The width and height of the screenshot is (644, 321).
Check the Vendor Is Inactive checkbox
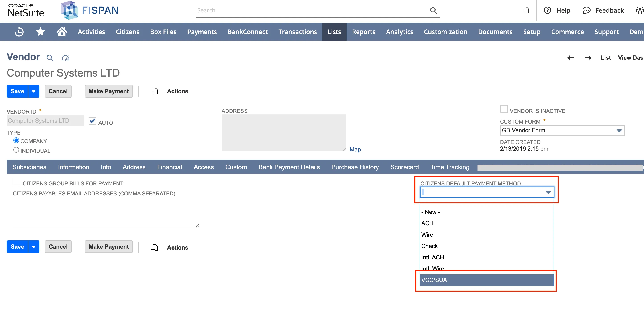(504, 109)
